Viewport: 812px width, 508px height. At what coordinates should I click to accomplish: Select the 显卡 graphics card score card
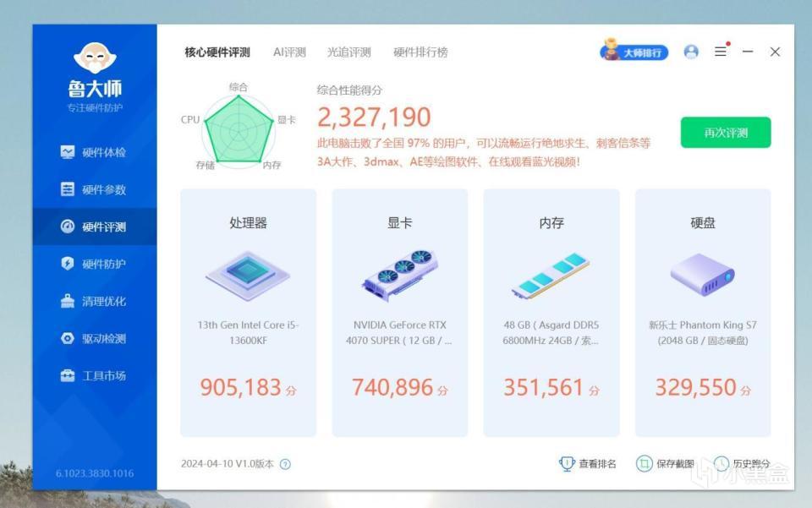point(400,313)
